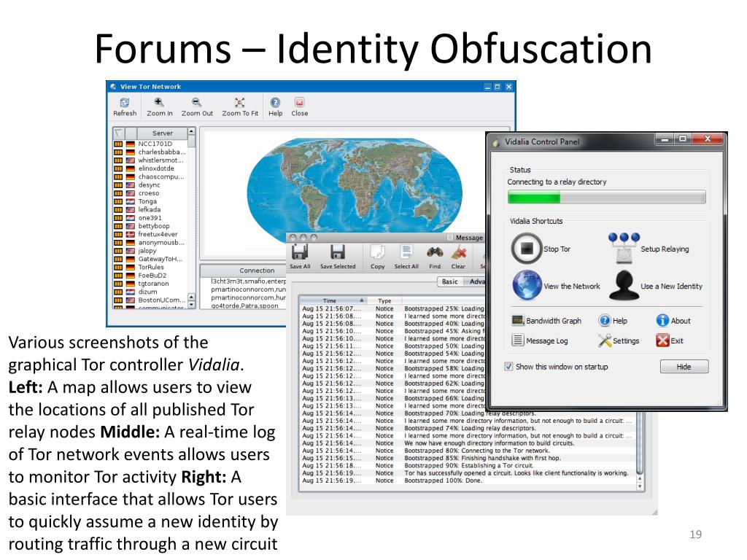Select server elinoxdotde

click(150, 168)
